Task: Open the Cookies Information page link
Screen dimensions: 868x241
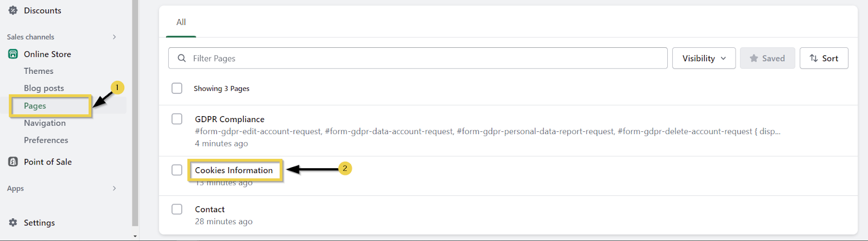Action: click(x=234, y=170)
